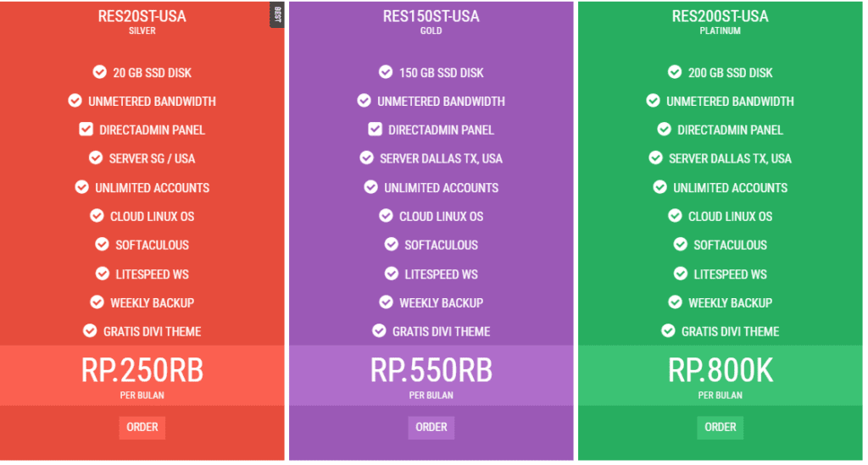
Task: Order the RES200ST-USA Platinum plan
Action: [721, 428]
